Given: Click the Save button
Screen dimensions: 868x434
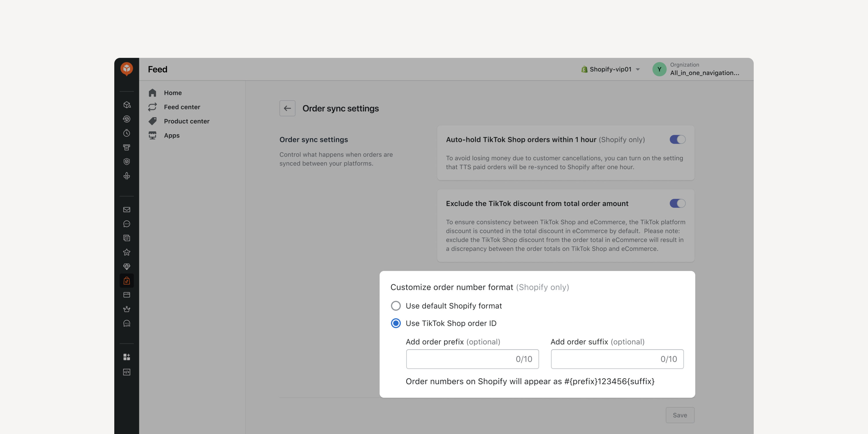Looking at the screenshot, I should click(x=680, y=415).
